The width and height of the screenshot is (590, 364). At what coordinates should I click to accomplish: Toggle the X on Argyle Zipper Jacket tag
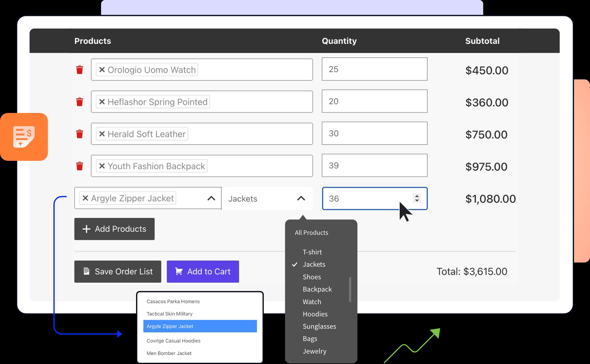(x=86, y=198)
